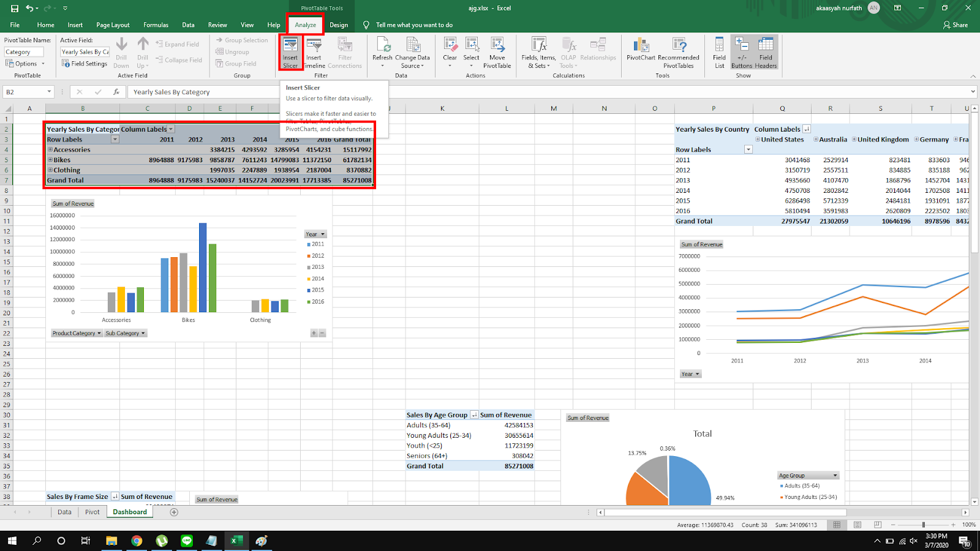Viewport: 980px width, 551px height.
Task: Toggle the +/- Buttons display
Action: [741, 52]
